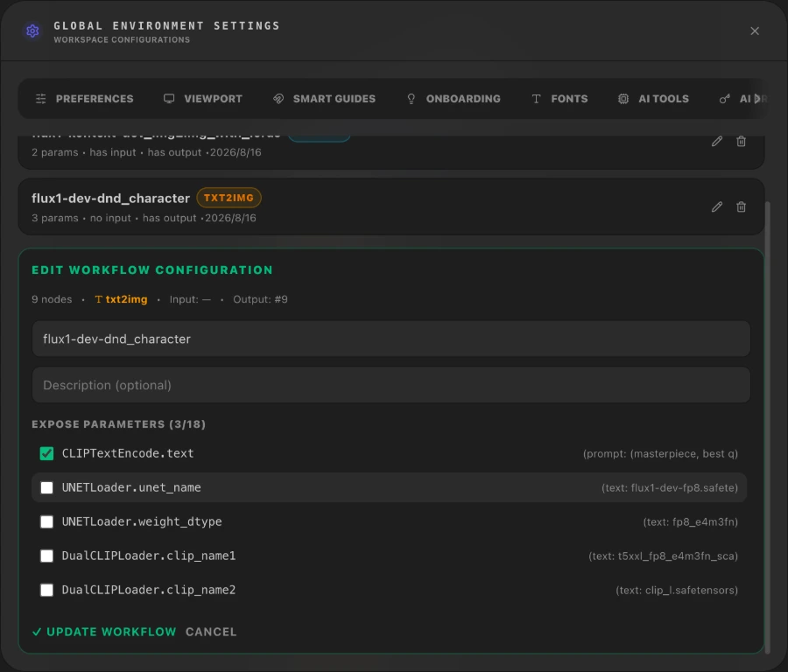Click the Smart Guides tab icon
The height and width of the screenshot is (672, 788).
[278, 99]
